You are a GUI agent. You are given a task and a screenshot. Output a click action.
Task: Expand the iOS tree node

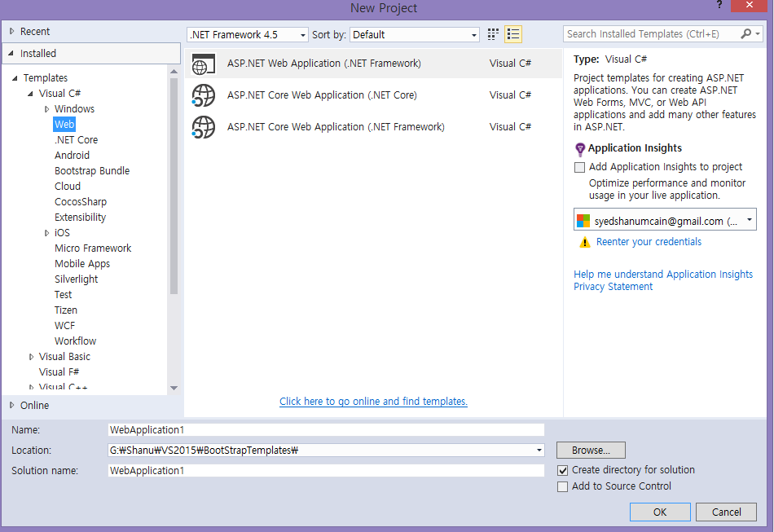pyautogui.click(x=47, y=233)
